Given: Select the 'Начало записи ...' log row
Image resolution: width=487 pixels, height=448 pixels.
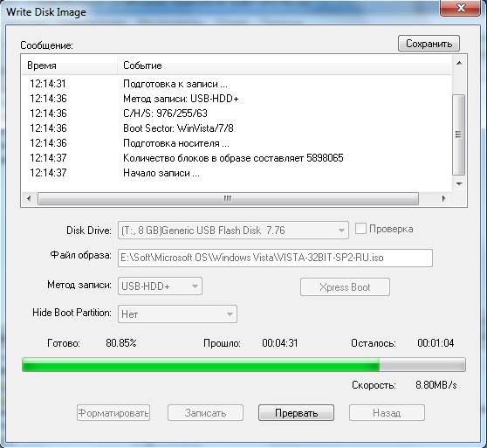Looking at the screenshot, I should click(x=237, y=173).
